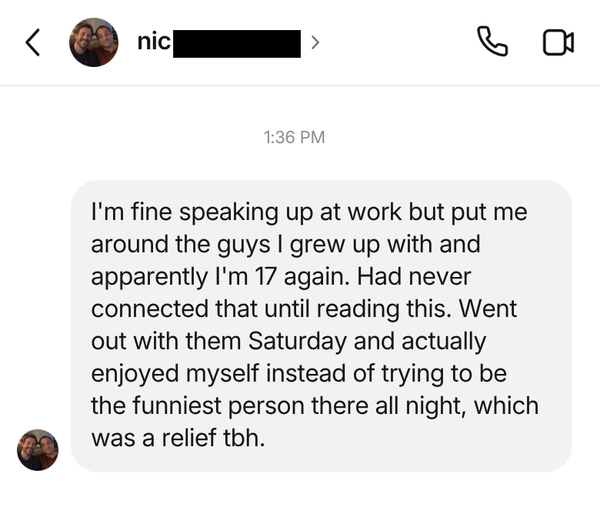Click the empty chat area below the message
The height and width of the screenshot is (514, 600).
click(300, 494)
